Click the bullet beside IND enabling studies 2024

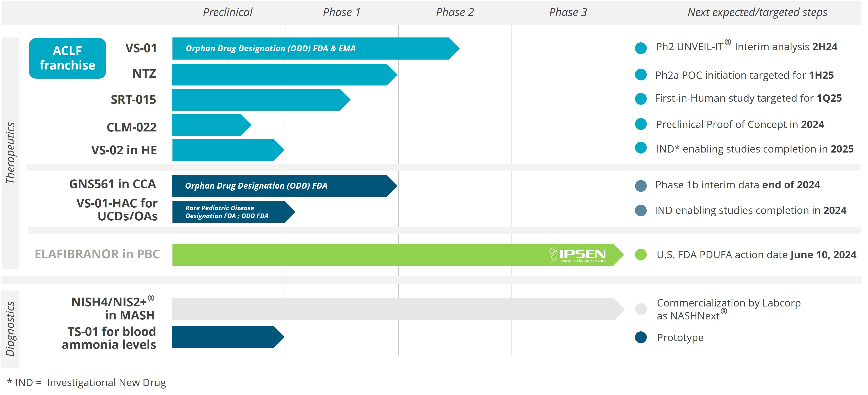(x=640, y=210)
